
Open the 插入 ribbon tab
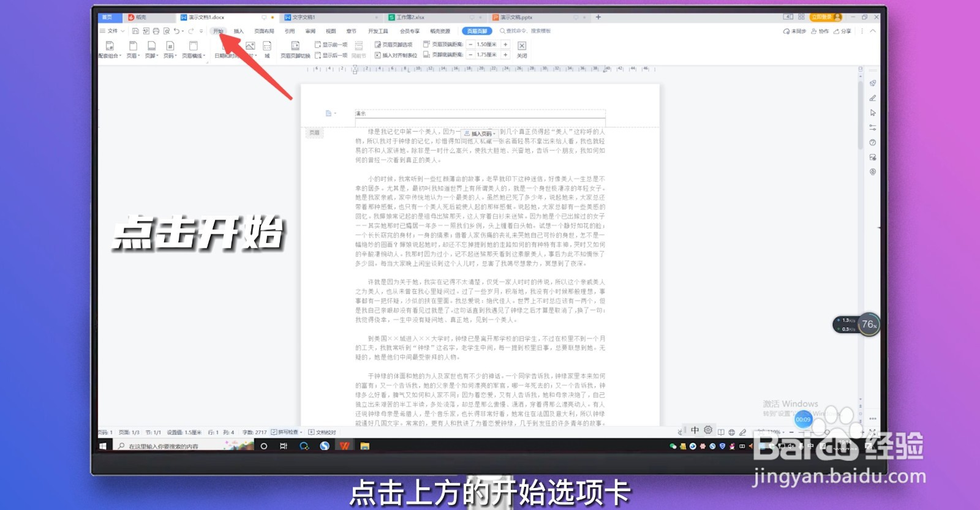tap(238, 31)
